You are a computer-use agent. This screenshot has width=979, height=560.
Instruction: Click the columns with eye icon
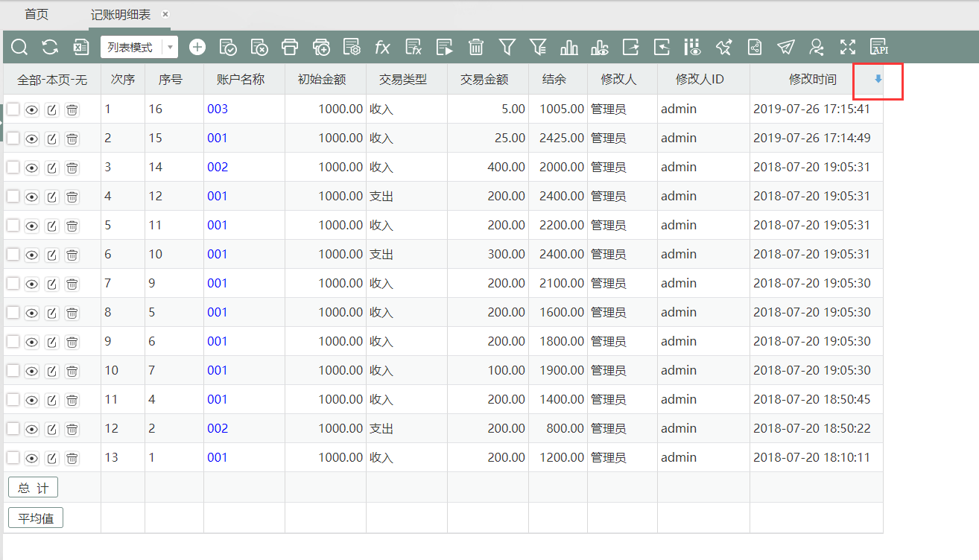coord(693,48)
